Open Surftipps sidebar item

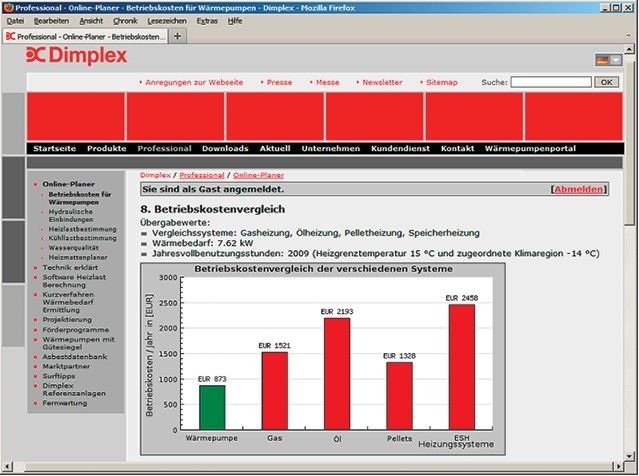(59, 376)
